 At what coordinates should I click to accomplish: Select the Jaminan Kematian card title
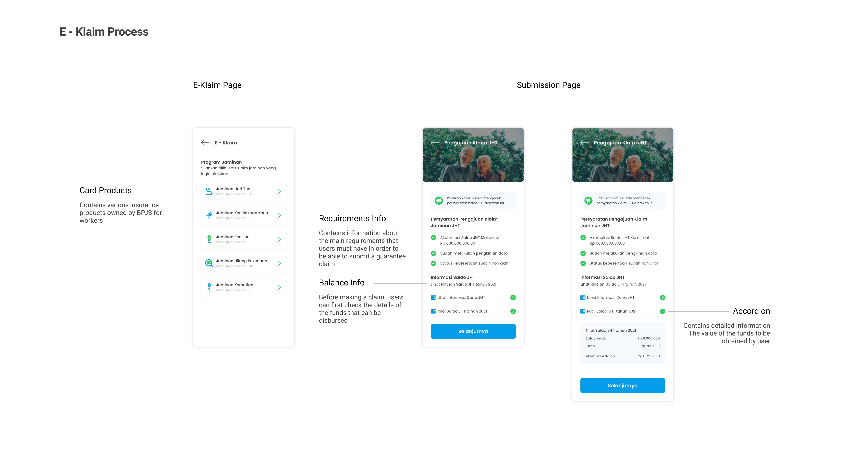(235, 285)
